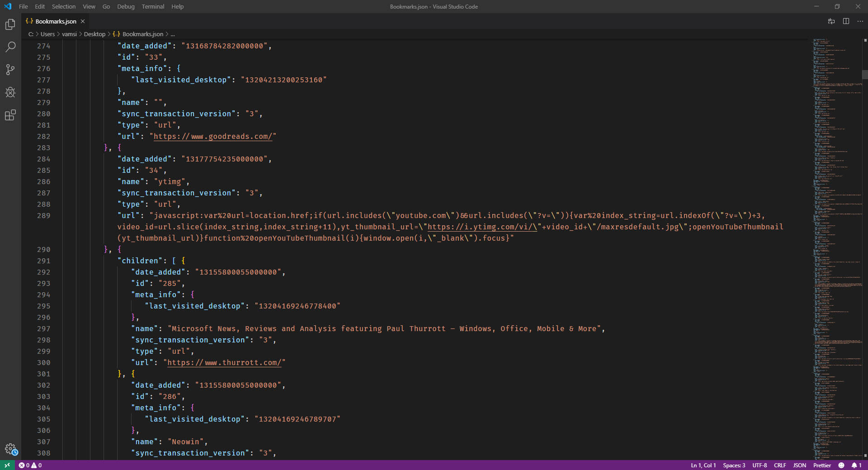Viewport: 868px width, 470px height.
Task: Click the "Neowin" name value
Action: [185, 442]
